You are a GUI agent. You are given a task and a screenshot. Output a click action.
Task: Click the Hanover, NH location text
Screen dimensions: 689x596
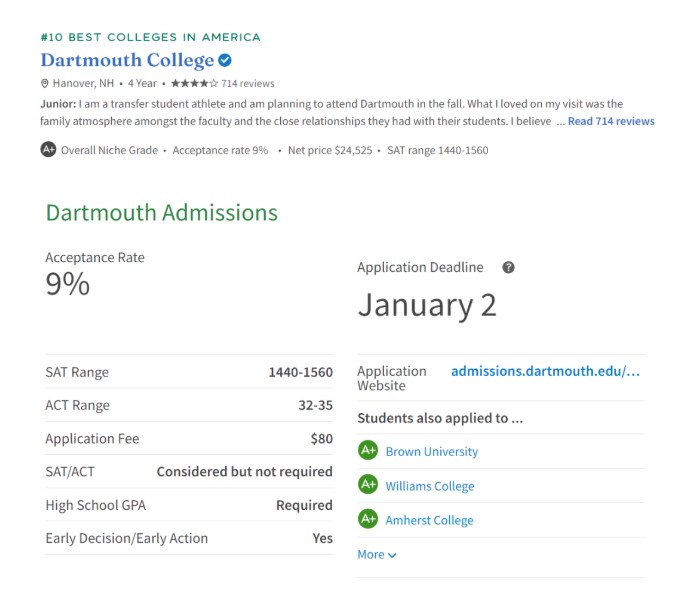83,84
